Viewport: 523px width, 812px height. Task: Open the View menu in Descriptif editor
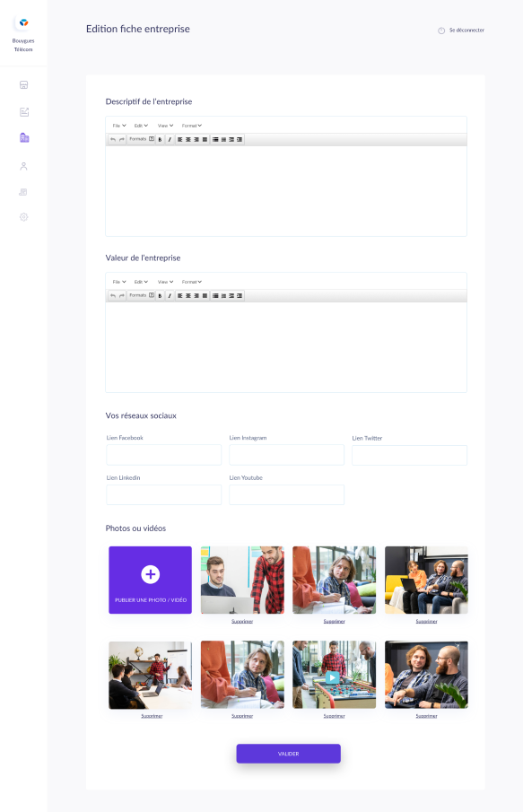pyautogui.click(x=165, y=126)
